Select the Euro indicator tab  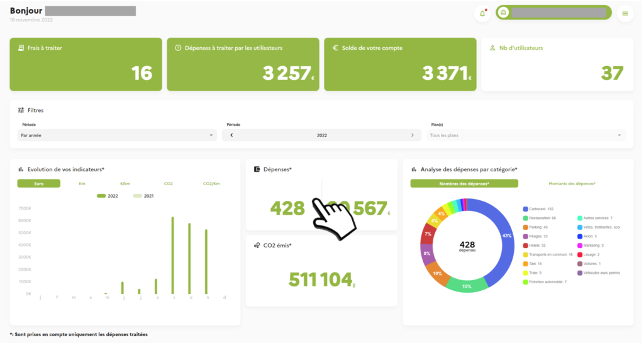point(38,184)
